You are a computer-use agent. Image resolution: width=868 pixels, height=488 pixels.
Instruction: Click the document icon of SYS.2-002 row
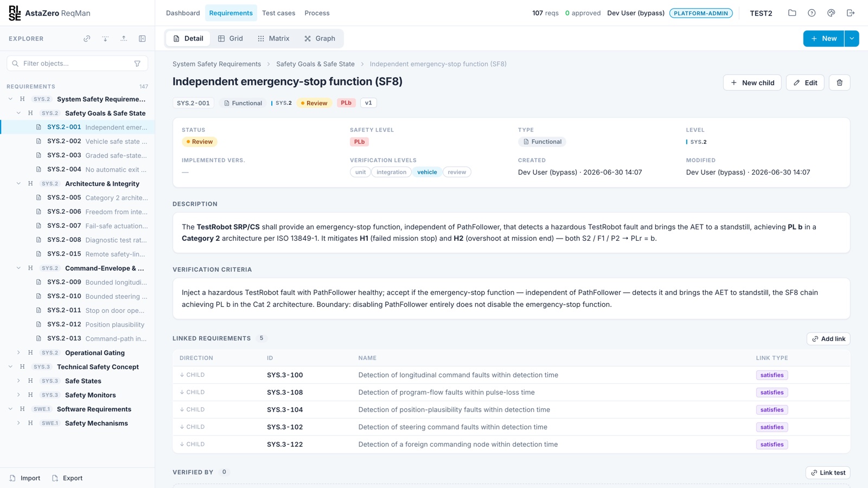tap(39, 141)
